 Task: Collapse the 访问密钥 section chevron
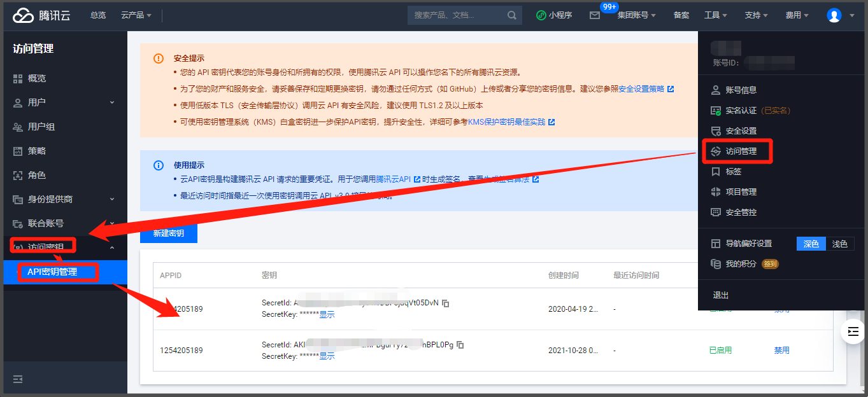point(112,247)
